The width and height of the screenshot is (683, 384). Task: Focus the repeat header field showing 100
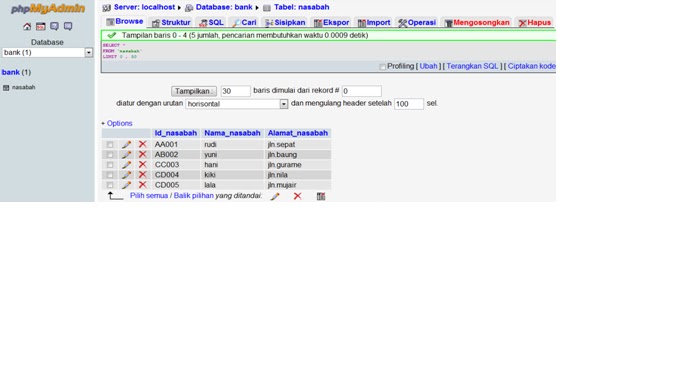409,104
